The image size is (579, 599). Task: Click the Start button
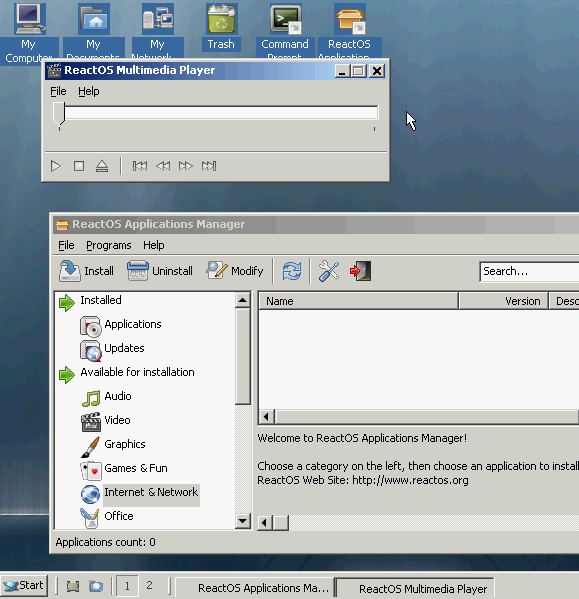pos(24,586)
